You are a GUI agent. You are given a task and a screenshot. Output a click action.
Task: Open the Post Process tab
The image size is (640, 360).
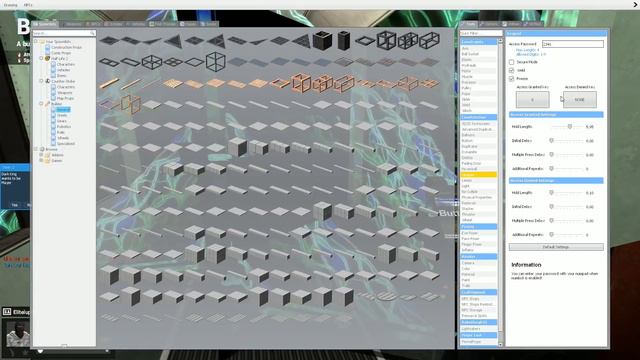point(163,24)
